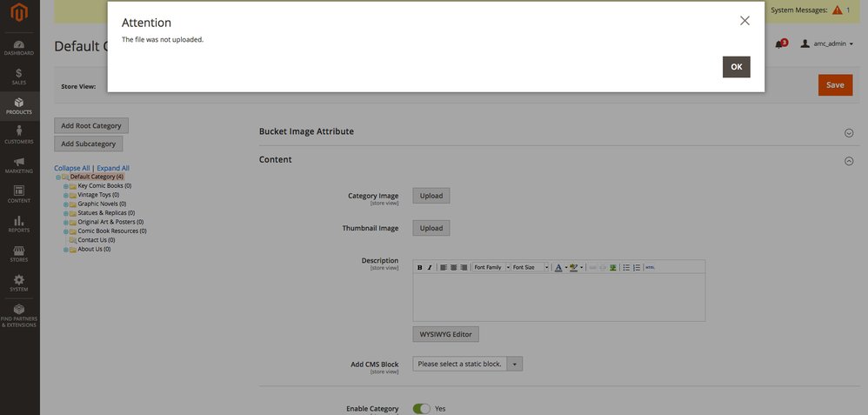Click the Magento logo
This screenshot has height=415, width=868.
coord(19,13)
